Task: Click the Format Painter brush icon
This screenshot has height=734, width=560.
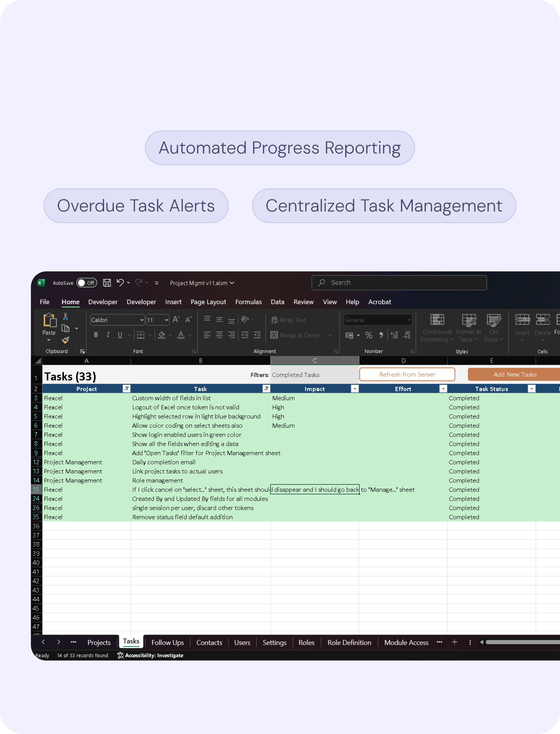Action: [65, 340]
